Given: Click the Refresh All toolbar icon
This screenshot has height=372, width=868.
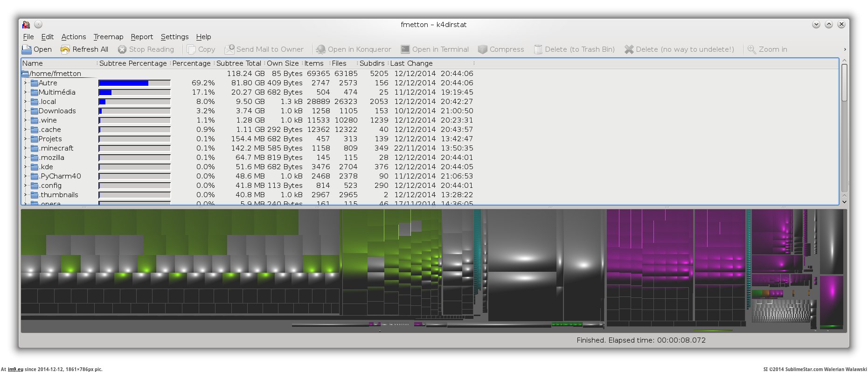Looking at the screenshot, I should pyautogui.click(x=65, y=49).
